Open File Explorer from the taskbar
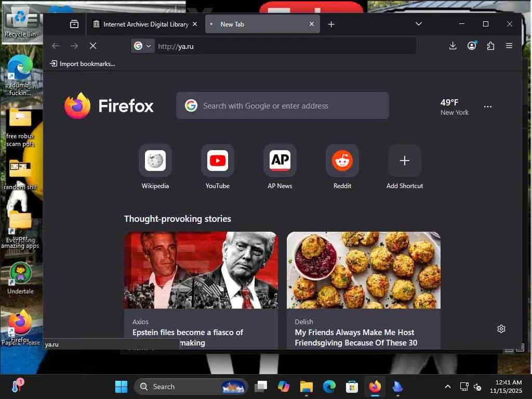532x399 pixels. pos(306,387)
